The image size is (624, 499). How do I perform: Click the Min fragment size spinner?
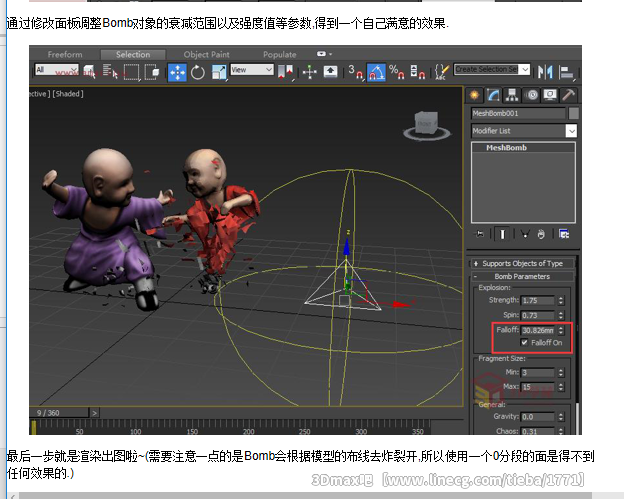(x=561, y=372)
